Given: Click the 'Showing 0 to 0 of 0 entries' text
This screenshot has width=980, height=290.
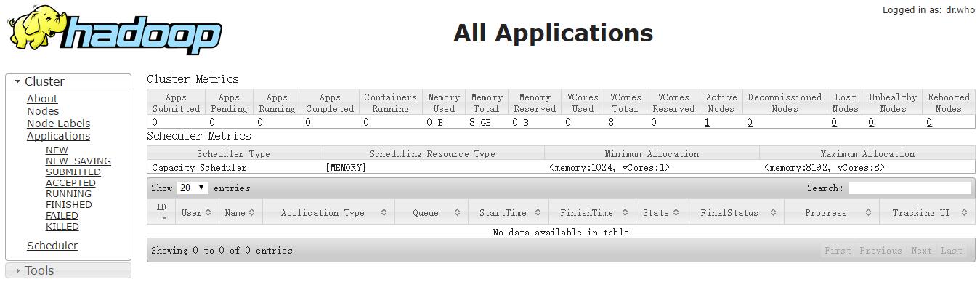Looking at the screenshot, I should click(x=222, y=250).
